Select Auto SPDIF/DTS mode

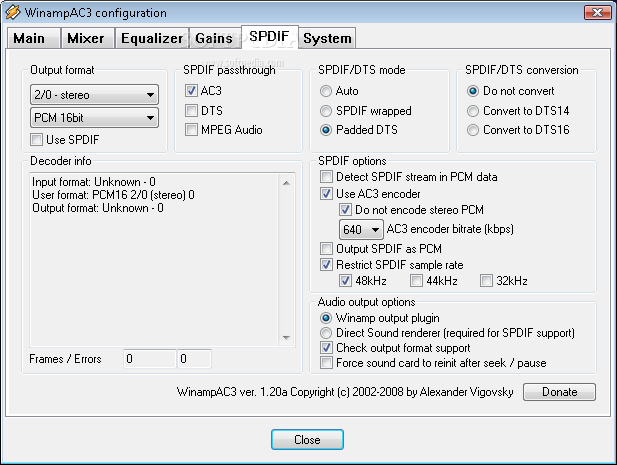326,91
